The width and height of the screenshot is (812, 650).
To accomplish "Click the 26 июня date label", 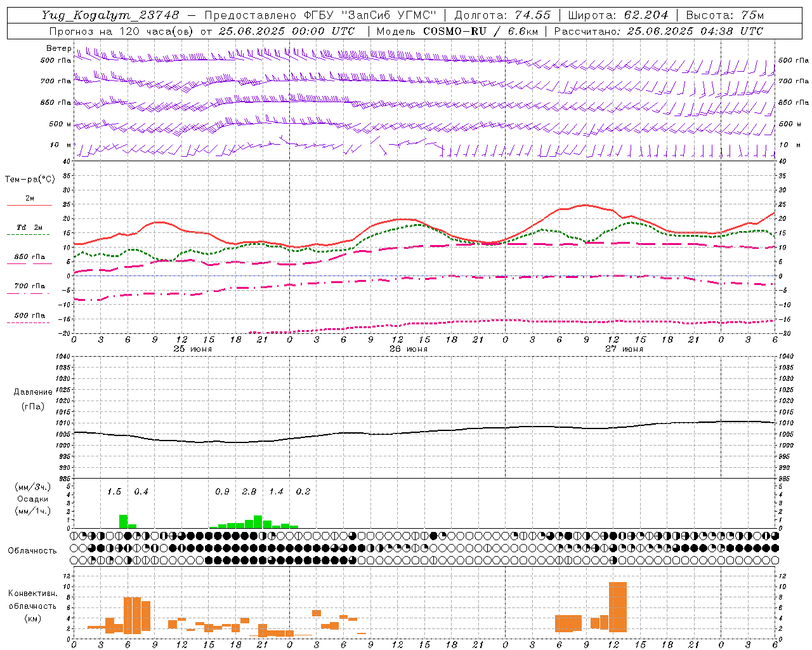I will click(x=409, y=348).
